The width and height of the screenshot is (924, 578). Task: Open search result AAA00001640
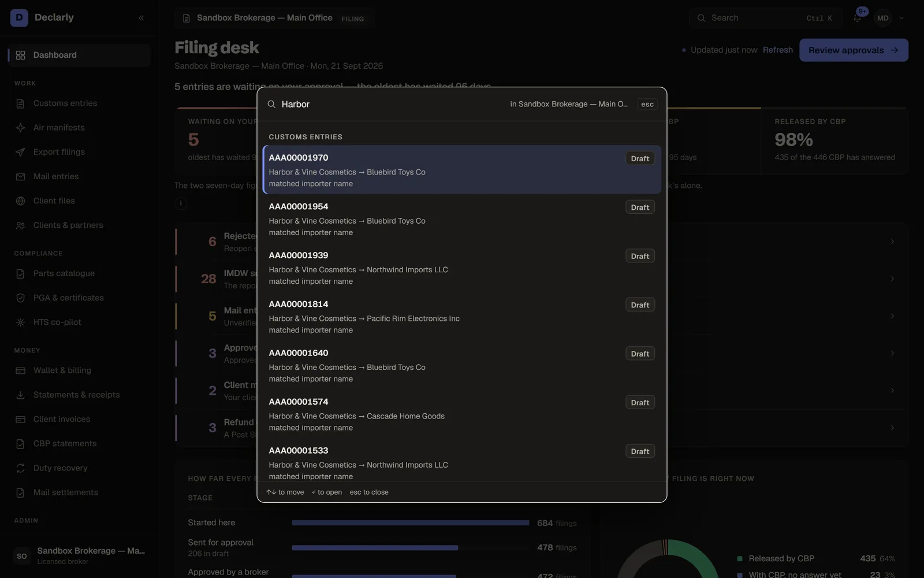(462, 365)
